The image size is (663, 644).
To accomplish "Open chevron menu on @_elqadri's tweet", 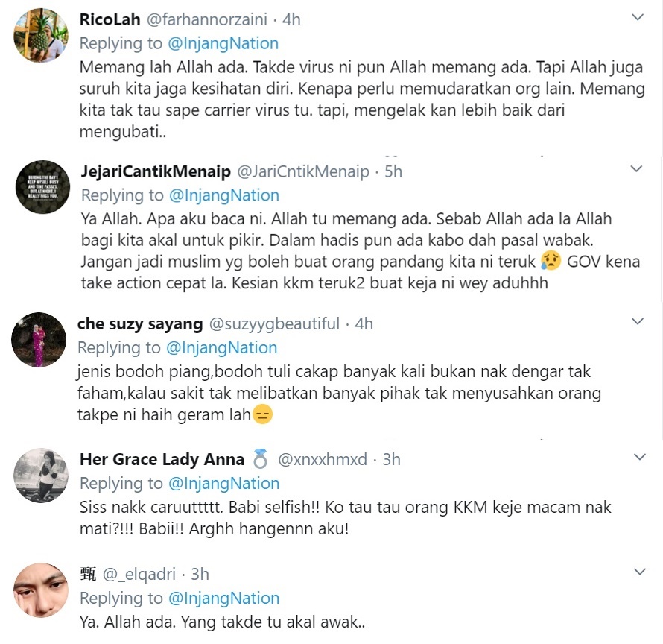I will (640, 572).
